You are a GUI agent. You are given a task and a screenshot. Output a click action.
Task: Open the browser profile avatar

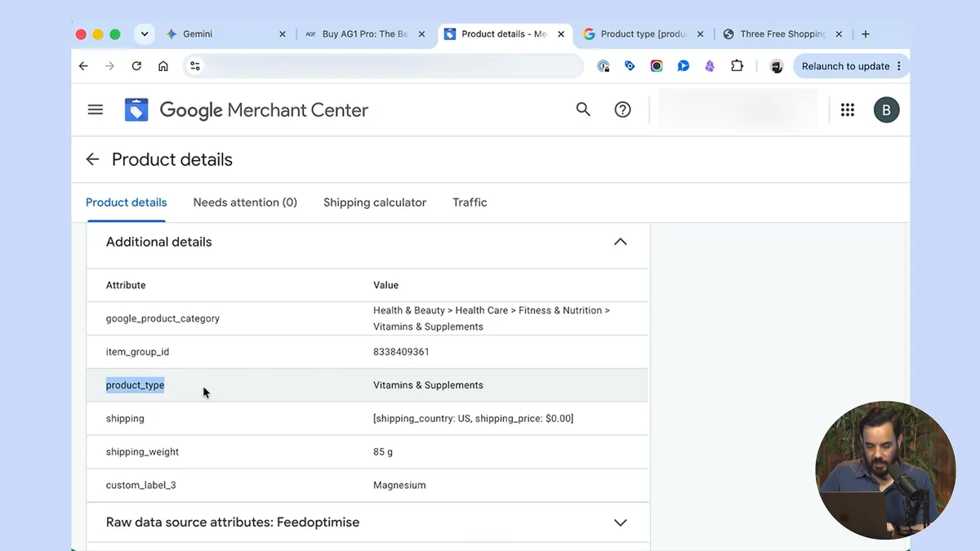click(x=776, y=66)
